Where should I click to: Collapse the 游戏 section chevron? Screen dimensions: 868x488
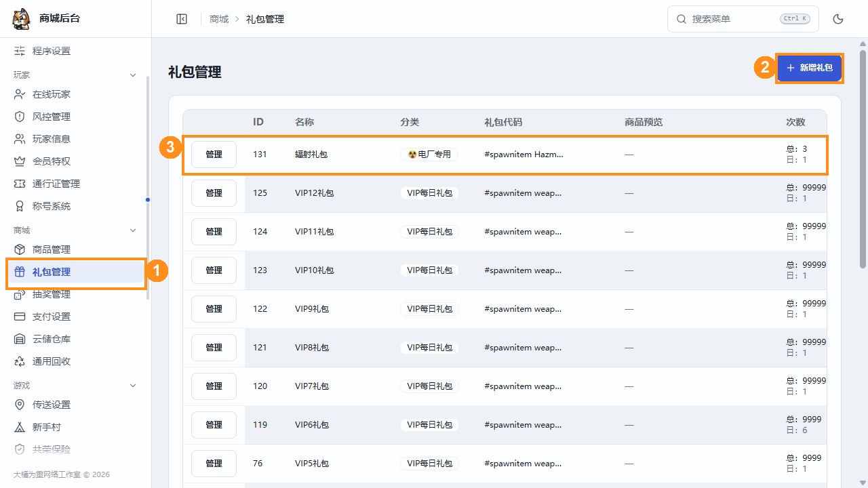click(x=133, y=386)
